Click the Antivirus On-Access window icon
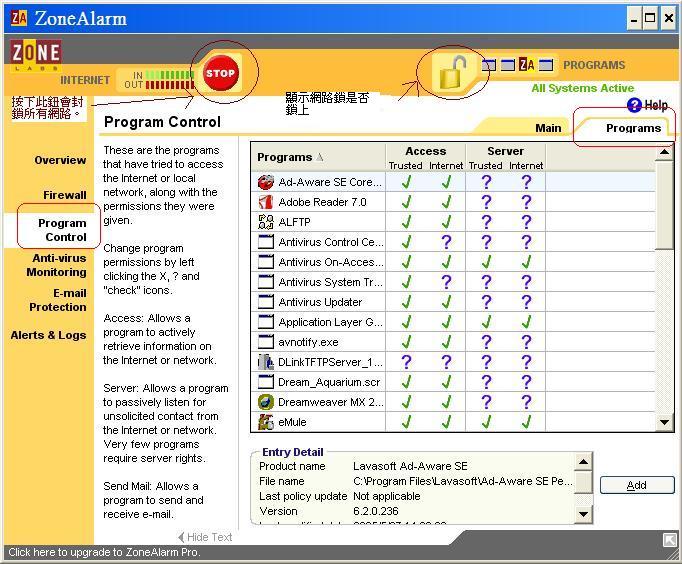Viewport: 682px width, 564px height. [x=266, y=262]
